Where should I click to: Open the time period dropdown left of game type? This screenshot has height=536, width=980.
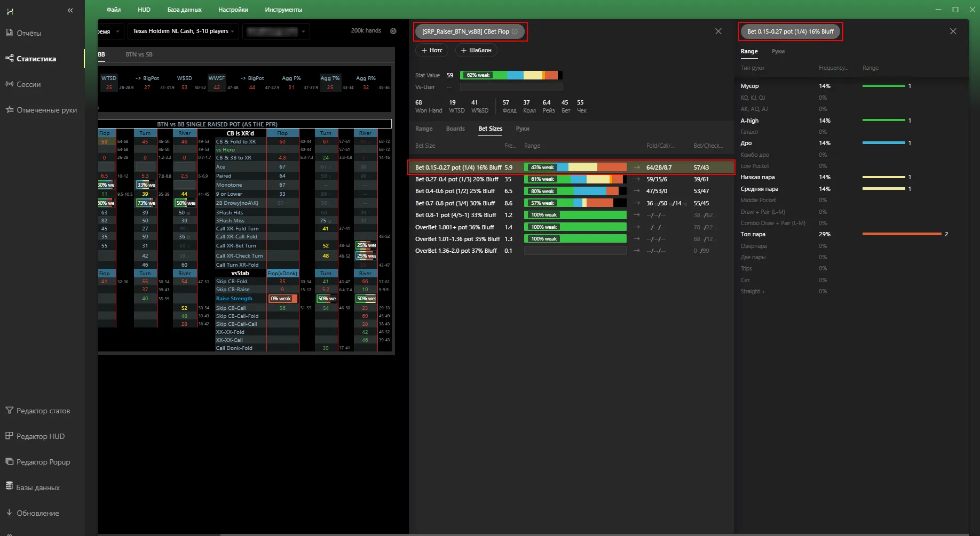pos(110,31)
